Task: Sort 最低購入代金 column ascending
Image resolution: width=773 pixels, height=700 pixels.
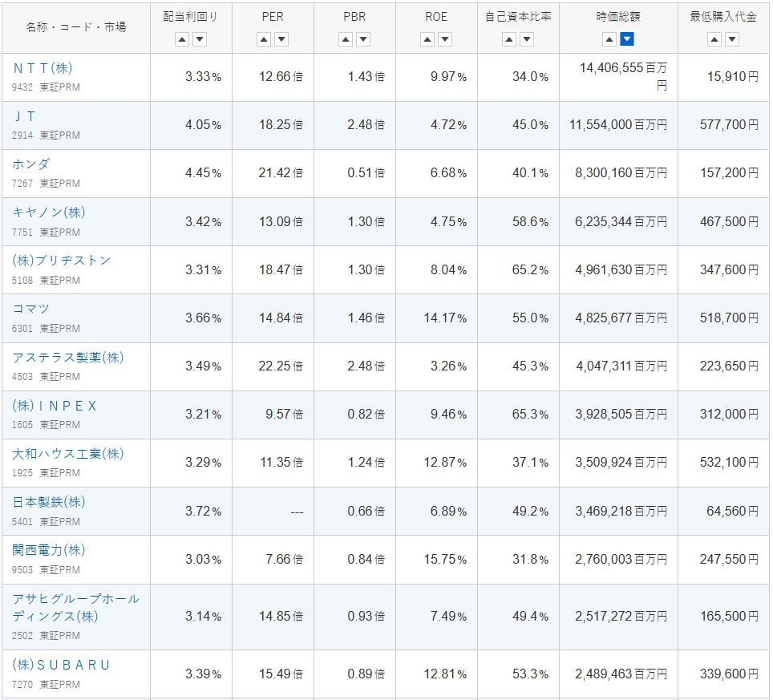Action: (x=714, y=39)
